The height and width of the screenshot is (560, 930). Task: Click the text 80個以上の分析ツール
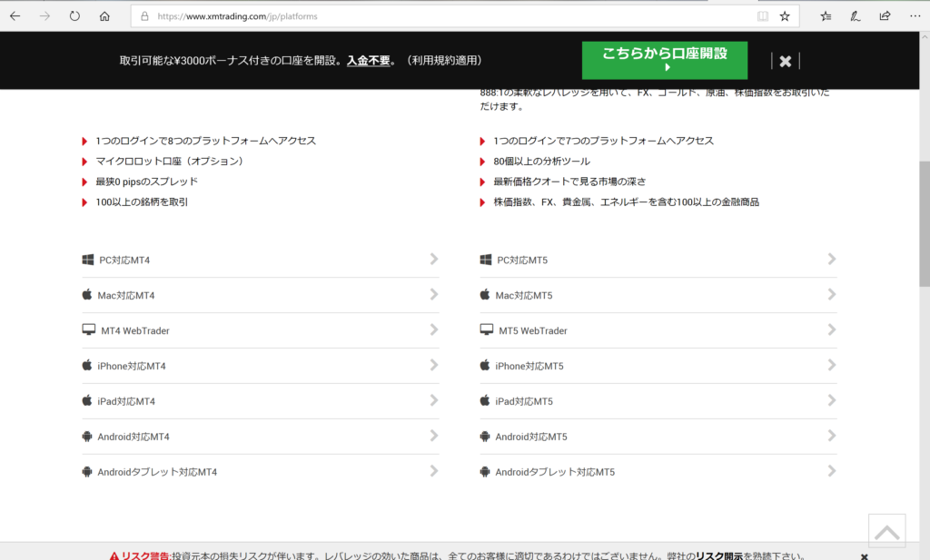[542, 162]
